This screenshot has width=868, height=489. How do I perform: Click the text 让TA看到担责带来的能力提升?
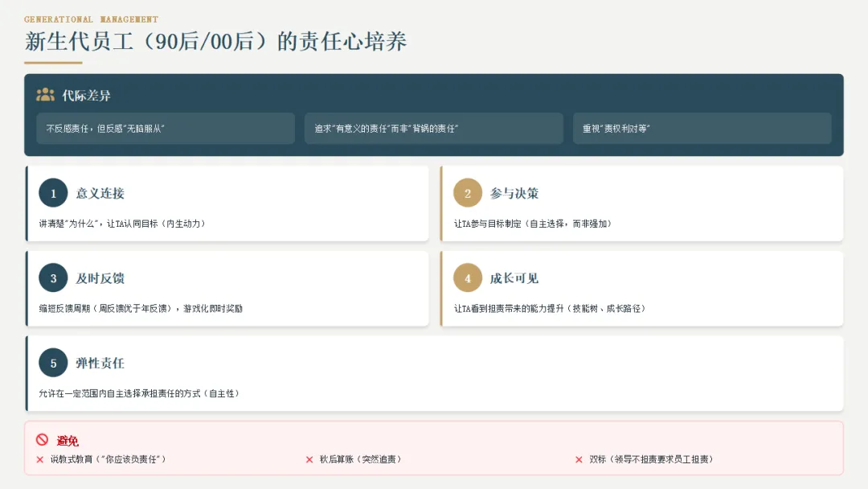[x=550, y=309]
